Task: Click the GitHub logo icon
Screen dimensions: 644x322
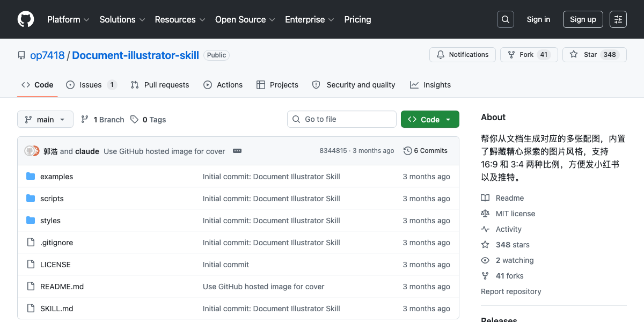Action: coord(26,19)
